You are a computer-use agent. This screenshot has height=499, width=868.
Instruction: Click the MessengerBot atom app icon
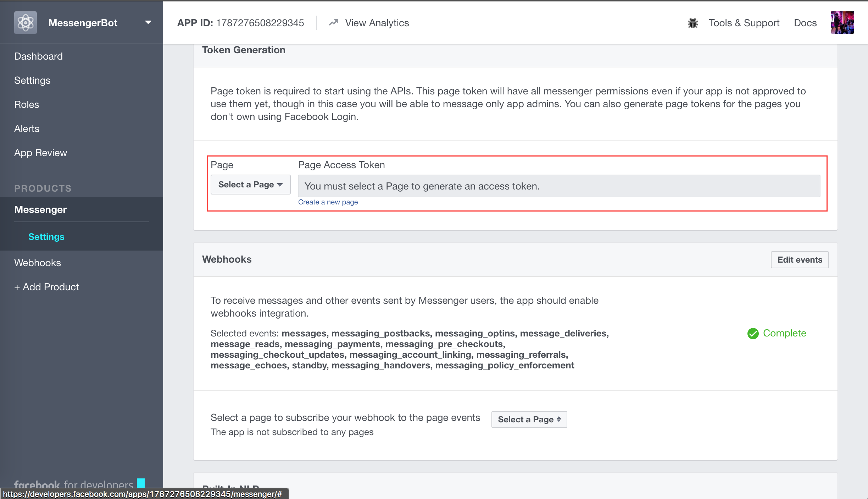(25, 23)
